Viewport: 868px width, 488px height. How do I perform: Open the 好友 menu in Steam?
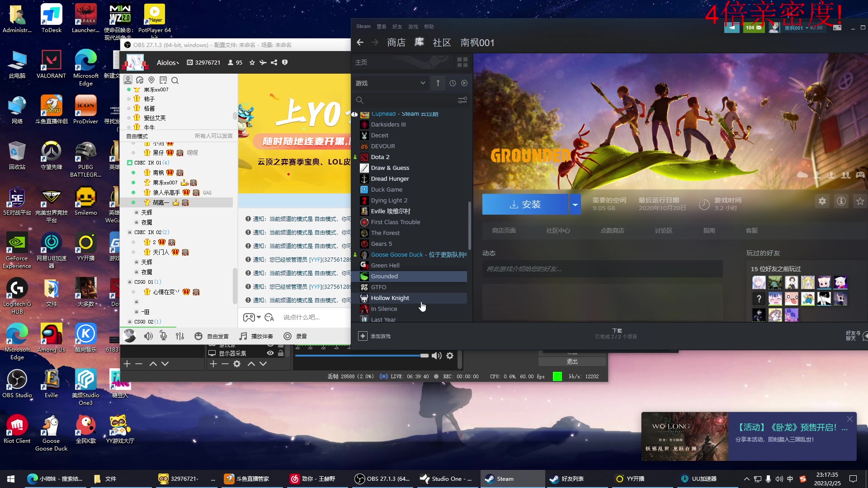tap(397, 27)
